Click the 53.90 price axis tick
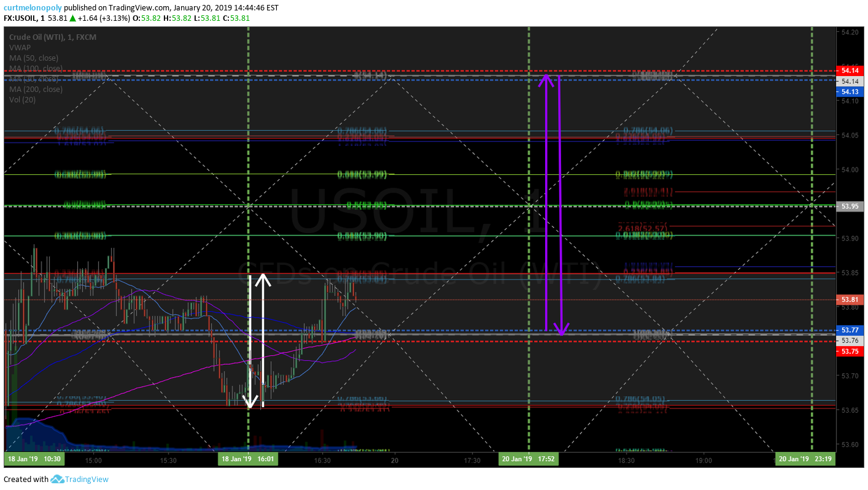The height and width of the screenshot is (490, 868). click(850, 239)
